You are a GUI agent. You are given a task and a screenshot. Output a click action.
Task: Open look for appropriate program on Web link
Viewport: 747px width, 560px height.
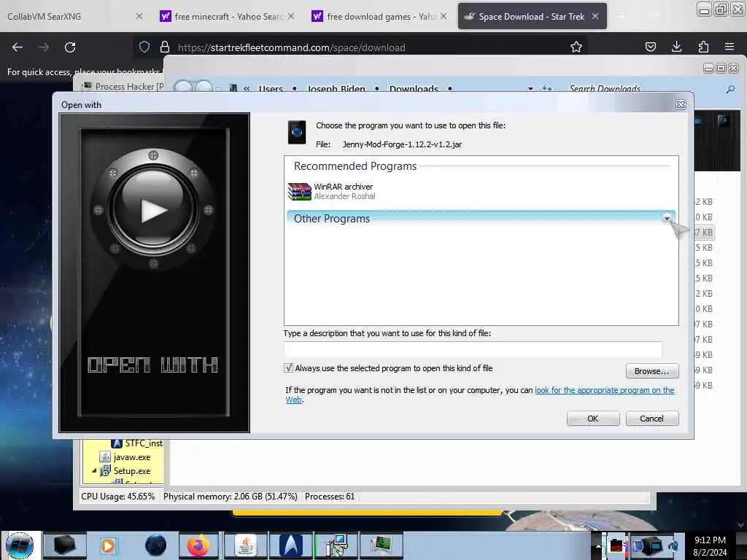point(604,390)
